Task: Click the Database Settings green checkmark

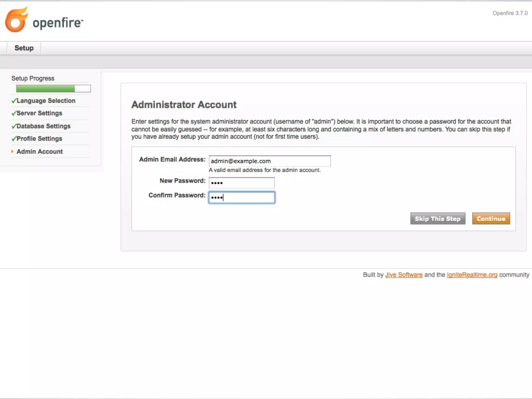Action: click(x=14, y=126)
